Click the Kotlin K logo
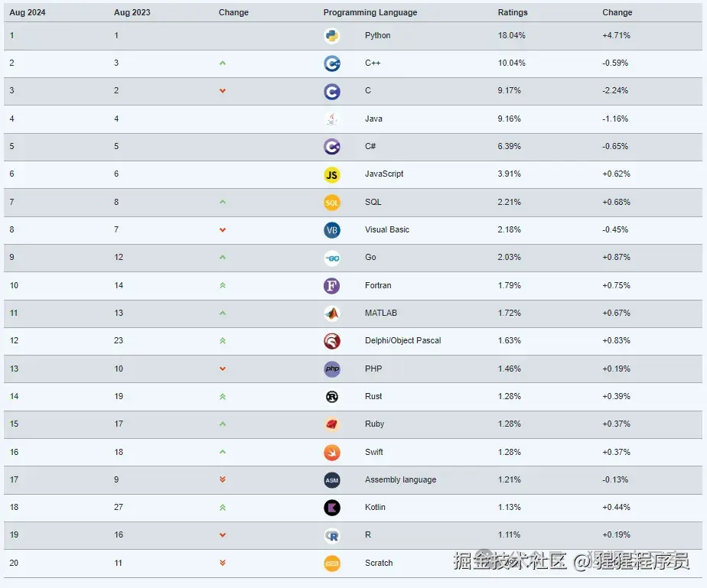This screenshot has height=588, width=707. [332, 508]
